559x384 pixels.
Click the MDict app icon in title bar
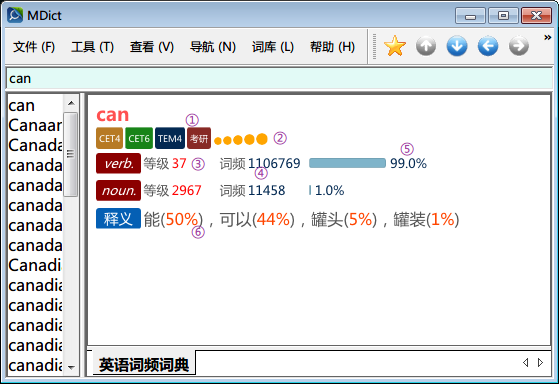[15, 15]
